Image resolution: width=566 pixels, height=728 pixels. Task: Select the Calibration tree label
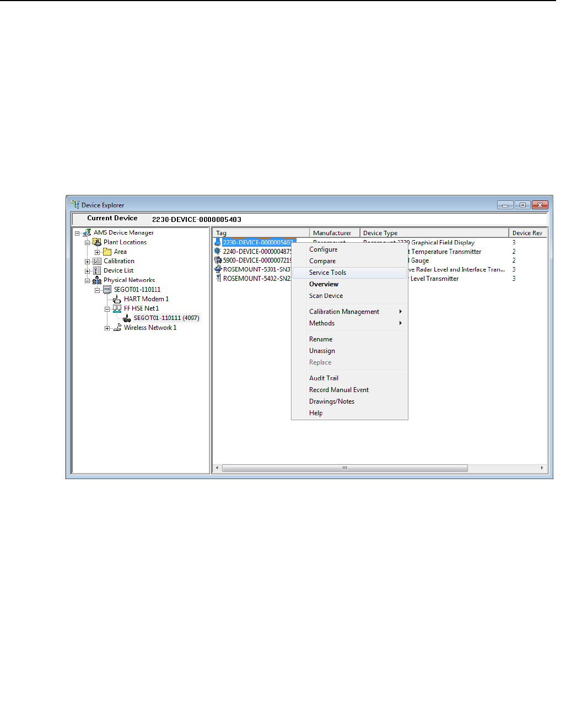(x=119, y=261)
